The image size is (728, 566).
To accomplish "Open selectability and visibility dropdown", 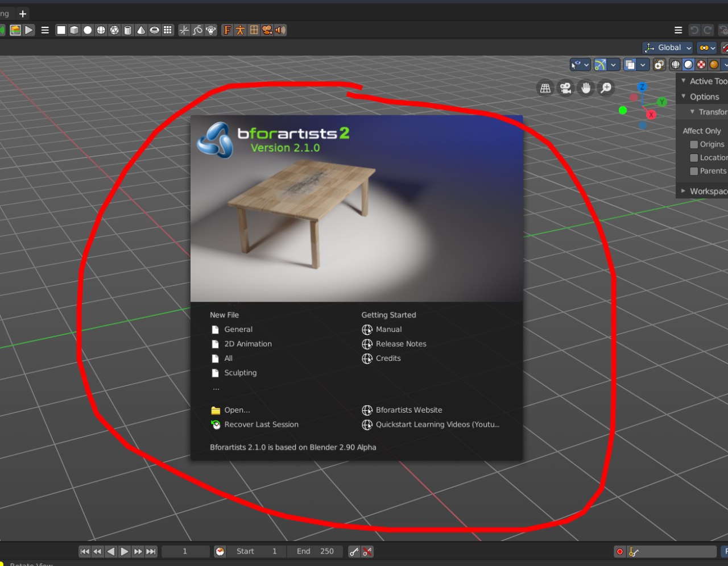I will pos(580,65).
